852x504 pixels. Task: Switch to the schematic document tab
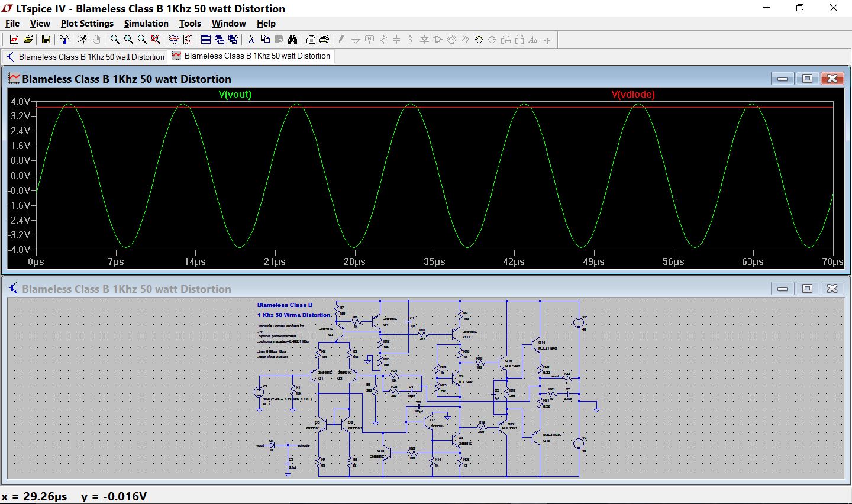tap(85, 57)
